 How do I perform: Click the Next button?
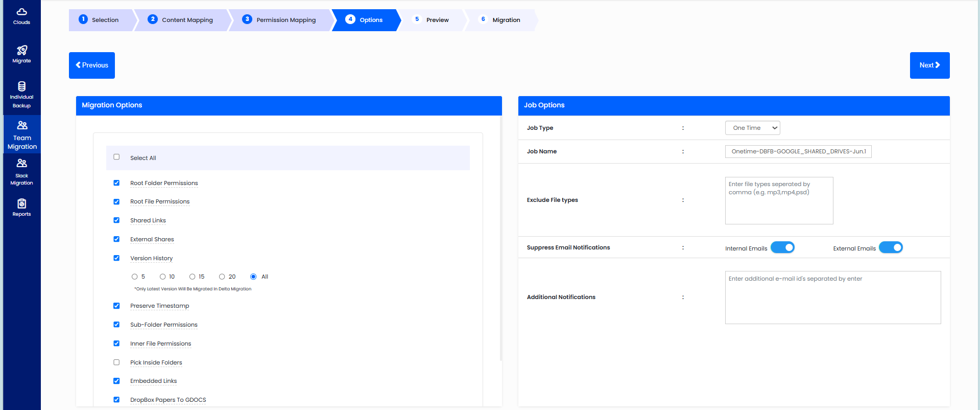pyautogui.click(x=929, y=65)
